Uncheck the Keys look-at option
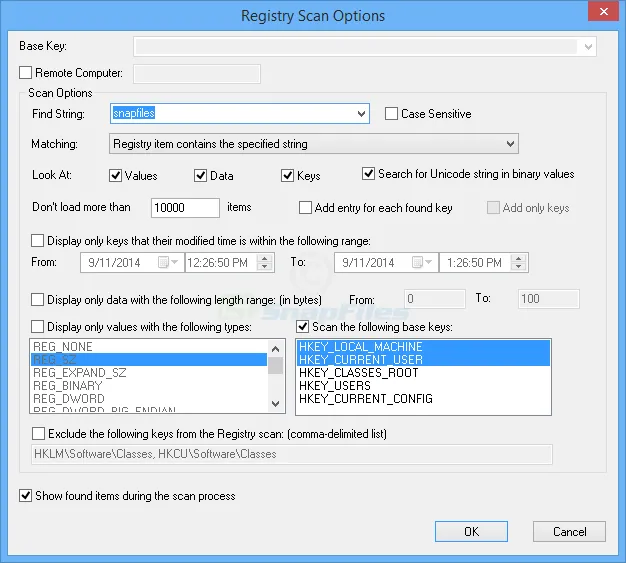The height and width of the screenshot is (563, 626). 287,175
